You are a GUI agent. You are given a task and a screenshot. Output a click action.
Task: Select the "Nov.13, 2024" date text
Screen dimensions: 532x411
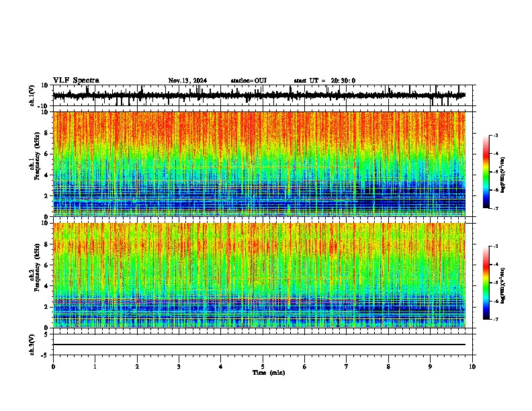pos(187,81)
